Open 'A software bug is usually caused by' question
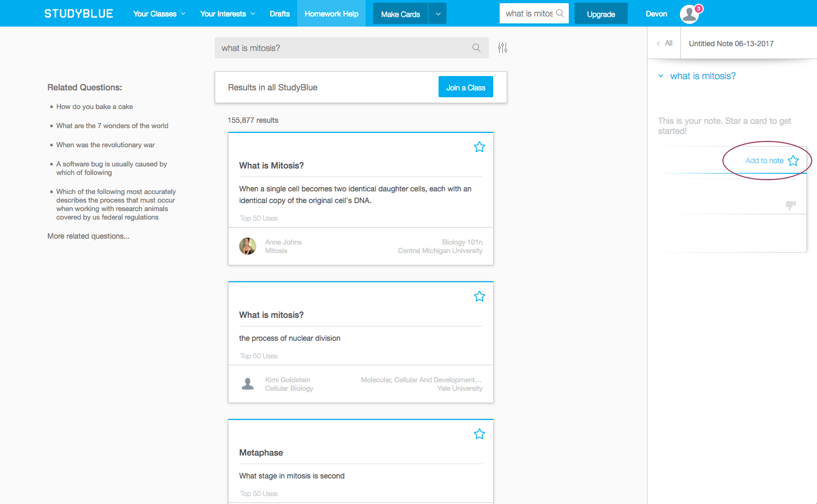This screenshot has height=504, width=817. point(112,168)
